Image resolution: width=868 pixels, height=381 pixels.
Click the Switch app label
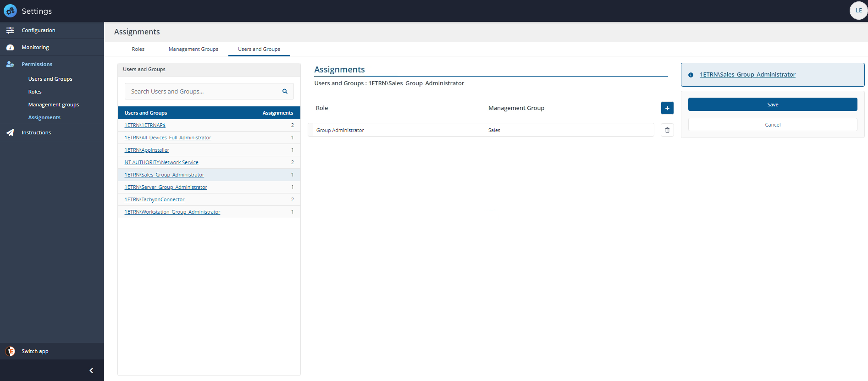tap(35, 351)
